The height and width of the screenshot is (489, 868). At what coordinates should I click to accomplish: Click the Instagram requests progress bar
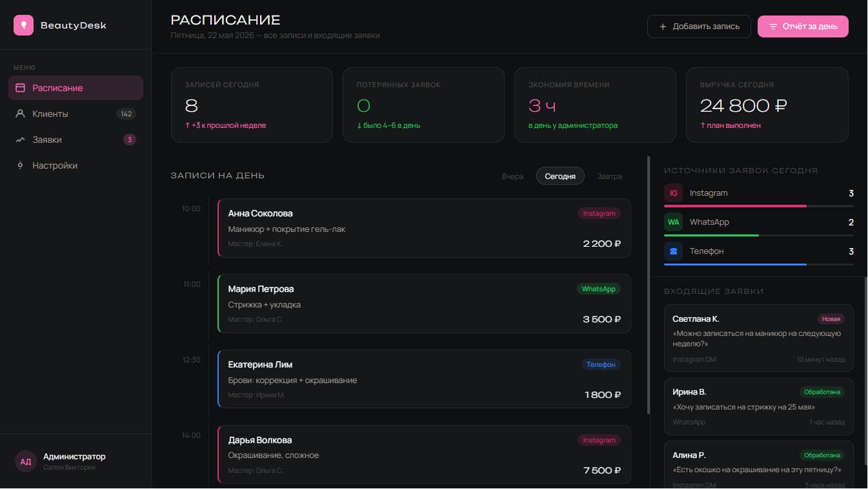pos(759,206)
